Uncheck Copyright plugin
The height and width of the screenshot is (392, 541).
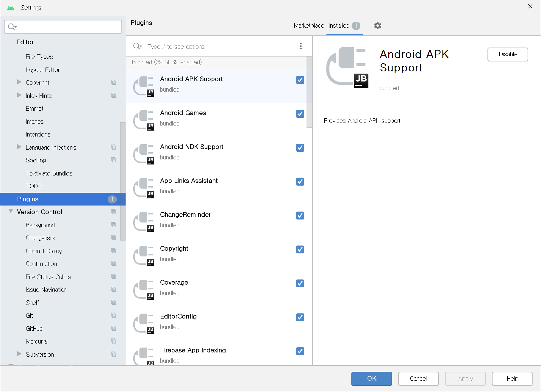300,249
